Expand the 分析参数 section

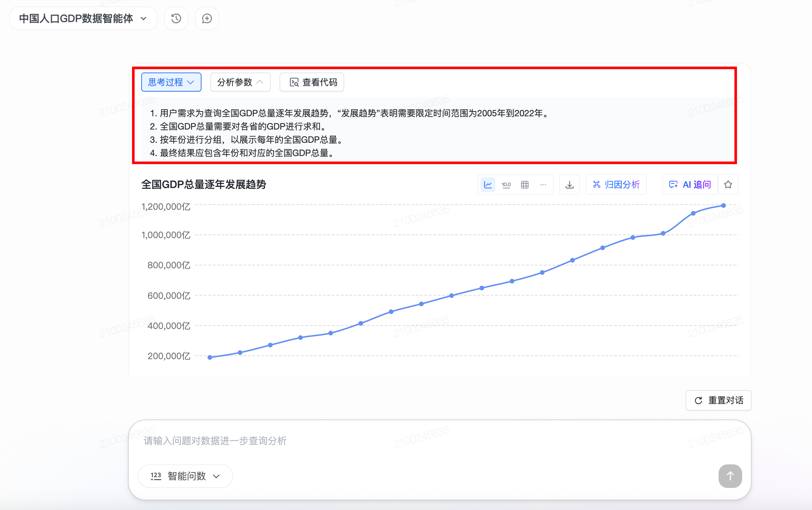tap(241, 82)
